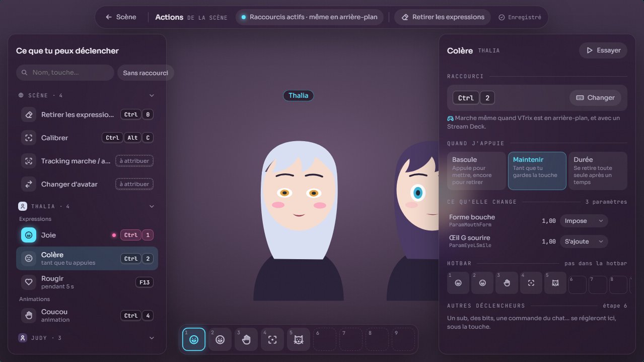Click the avatar icon beside THALIA
644x362 pixels.
tap(23, 206)
